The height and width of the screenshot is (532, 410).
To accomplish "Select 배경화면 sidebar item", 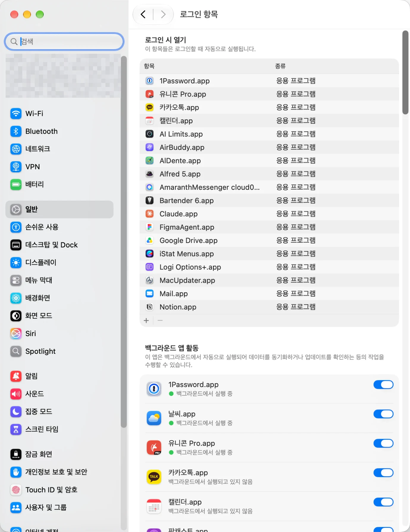I will [x=59, y=298].
